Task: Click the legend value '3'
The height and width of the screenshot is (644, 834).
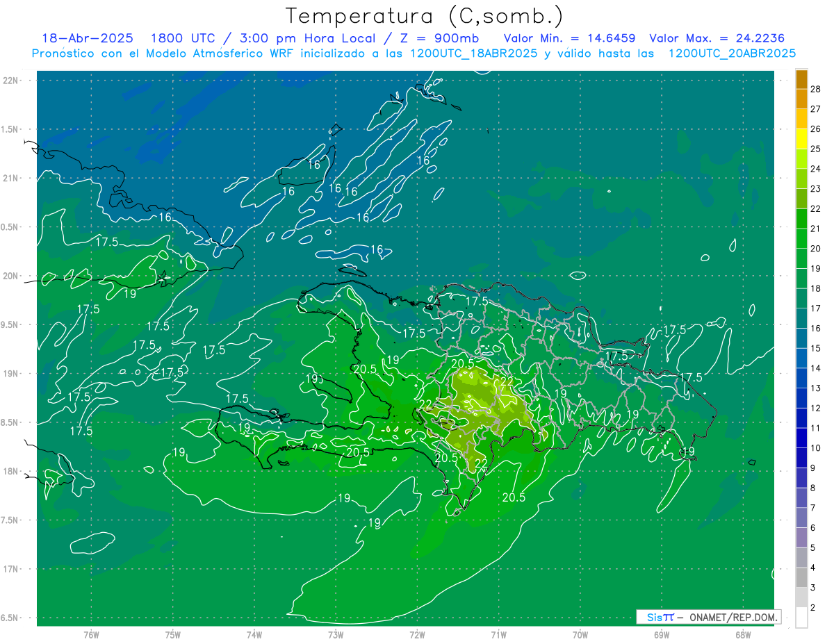Action: (814, 588)
